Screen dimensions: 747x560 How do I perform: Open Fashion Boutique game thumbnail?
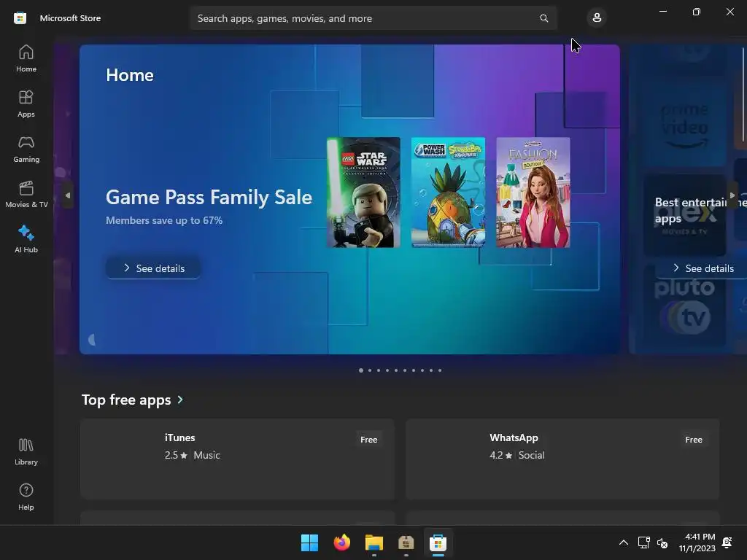click(x=533, y=192)
